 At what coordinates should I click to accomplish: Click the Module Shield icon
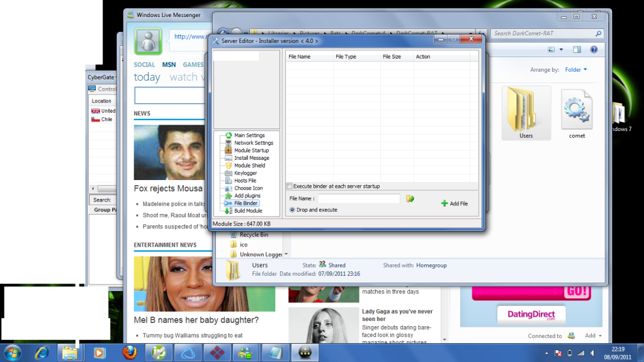click(x=229, y=166)
